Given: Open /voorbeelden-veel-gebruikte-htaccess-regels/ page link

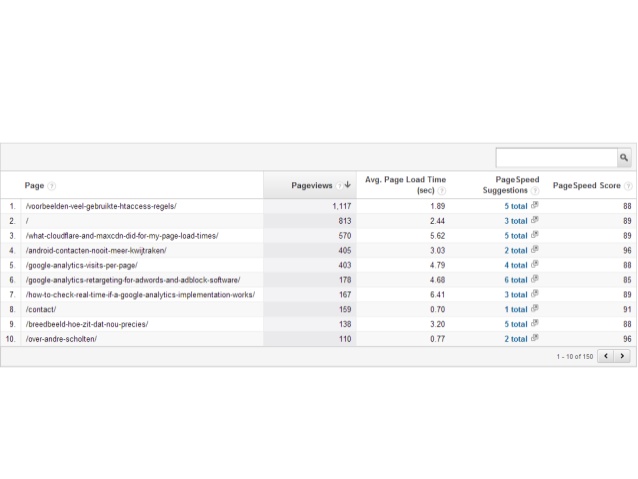Looking at the screenshot, I should pyautogui.click(x=101, y=206).
